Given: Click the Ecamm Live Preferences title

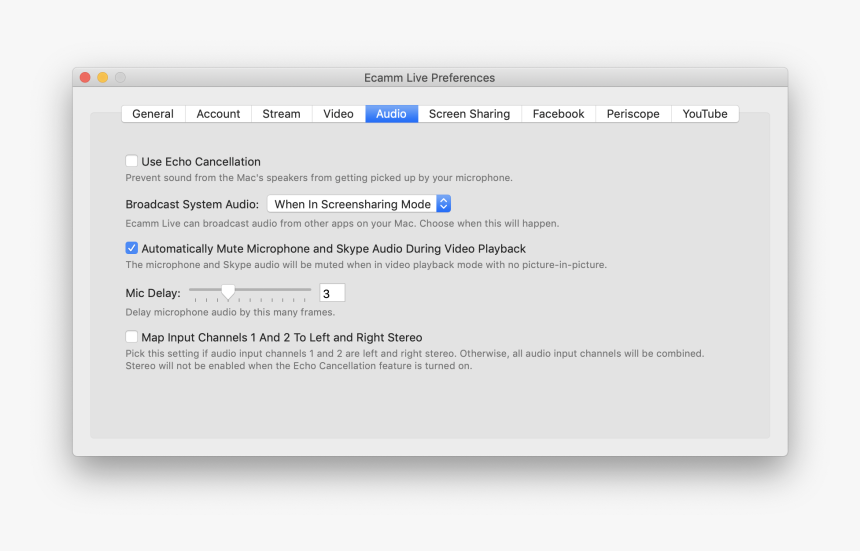Looking at the screenshot, I should [x=429, y=78].
